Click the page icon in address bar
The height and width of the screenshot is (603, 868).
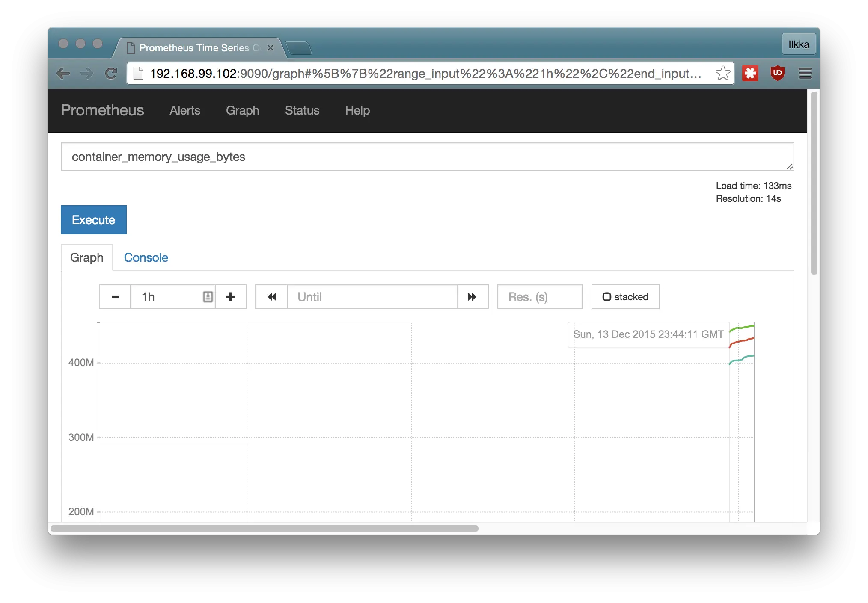tap(138, 74)
